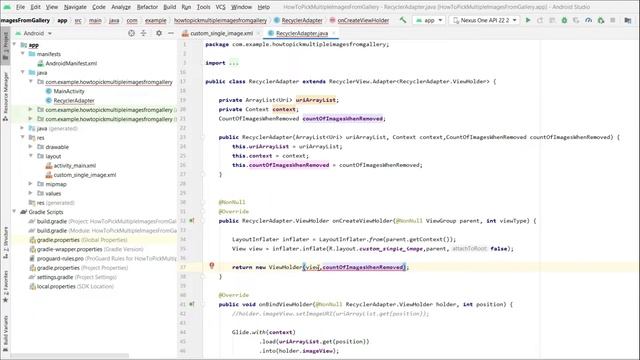Open Project Structure folder icon at toolbar end
The height and width of the screenshot is (360, 640).
click(628, 20)
